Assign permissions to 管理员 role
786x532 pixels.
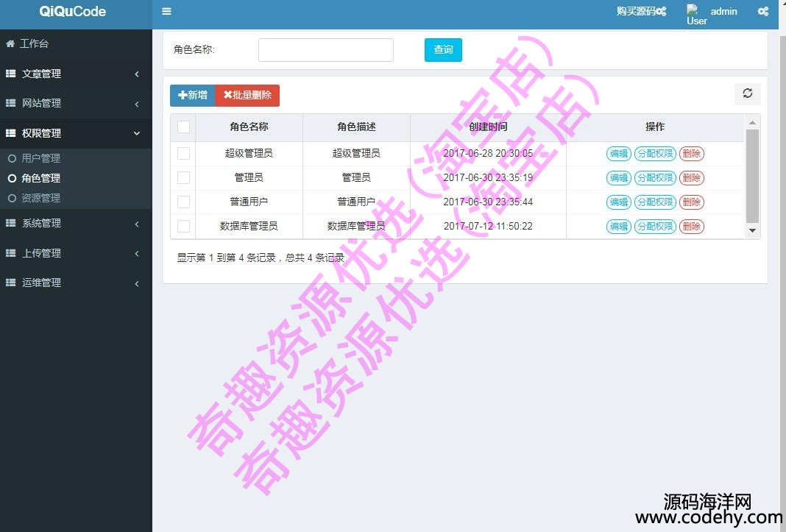(x=655, y=177)
